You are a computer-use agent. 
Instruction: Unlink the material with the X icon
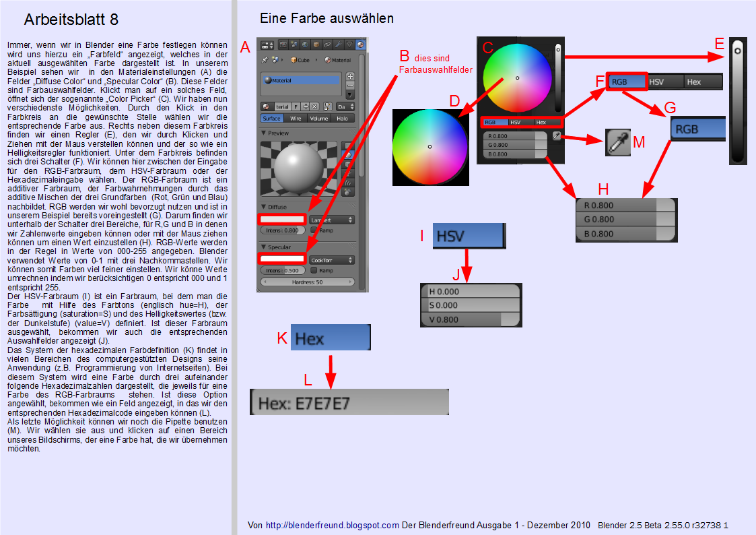point(314,106)
